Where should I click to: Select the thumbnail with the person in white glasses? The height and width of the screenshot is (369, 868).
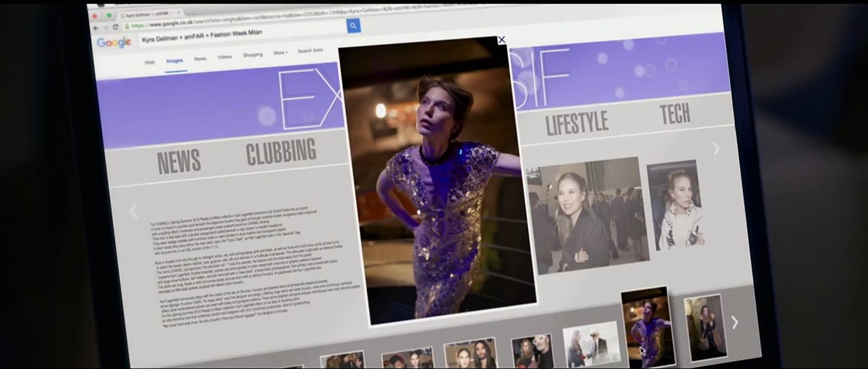point(531,351)
